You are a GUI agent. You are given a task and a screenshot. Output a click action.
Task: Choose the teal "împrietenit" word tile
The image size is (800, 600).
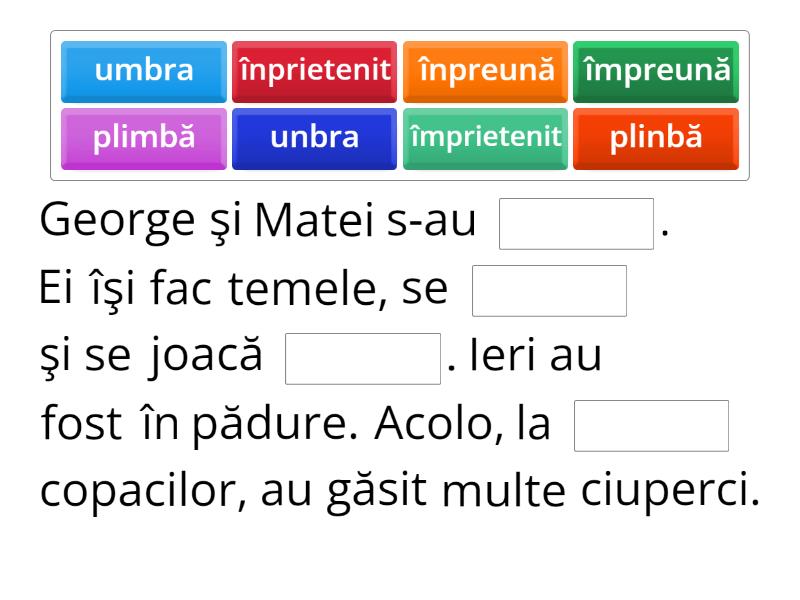coord(485,139)
